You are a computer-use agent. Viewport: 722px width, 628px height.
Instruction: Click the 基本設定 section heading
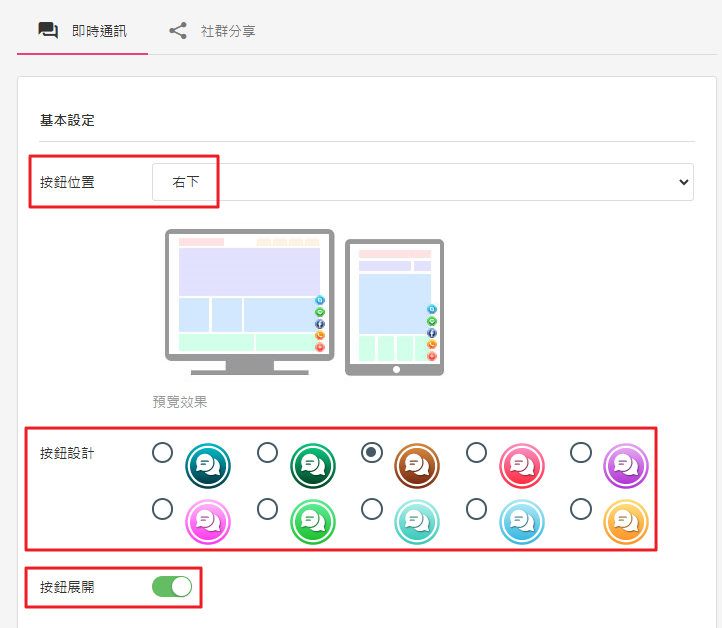[x=67, y=120]
